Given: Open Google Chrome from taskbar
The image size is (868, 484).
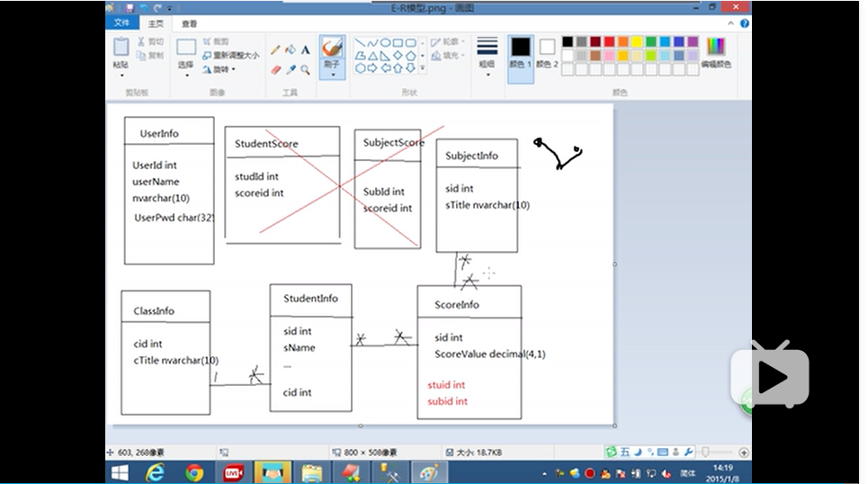Looking at the screenshot, I should tap(193, 473).
